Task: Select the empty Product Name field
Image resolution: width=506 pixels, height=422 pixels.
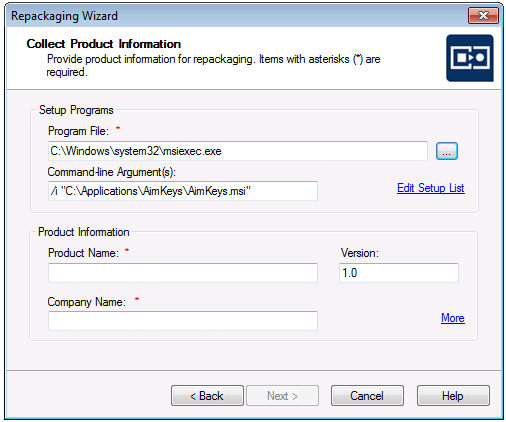Action: pos(183,273)
